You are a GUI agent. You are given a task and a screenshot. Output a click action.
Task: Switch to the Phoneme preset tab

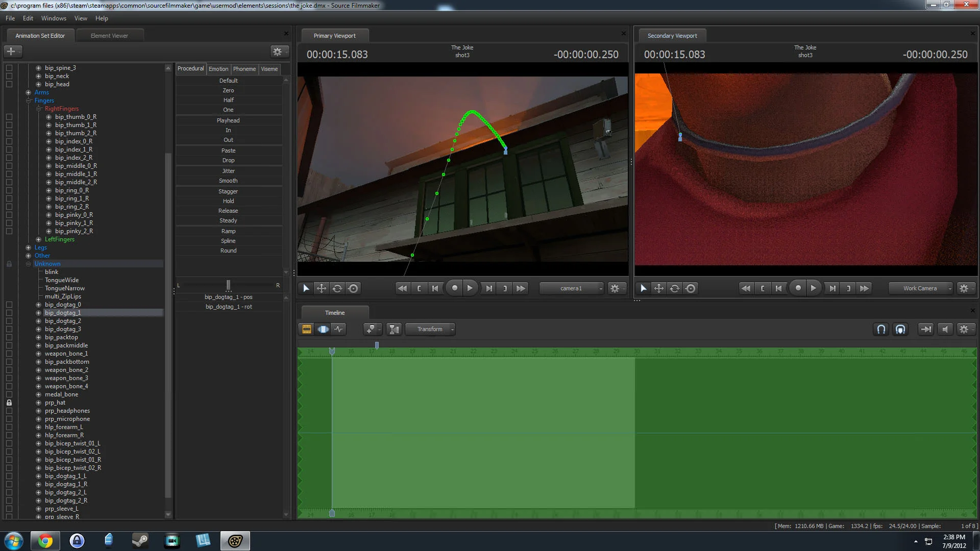(x=244, y=69)
